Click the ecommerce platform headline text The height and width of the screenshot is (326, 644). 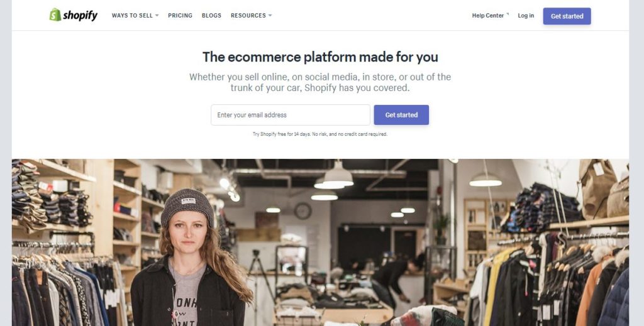coord(320,57)
